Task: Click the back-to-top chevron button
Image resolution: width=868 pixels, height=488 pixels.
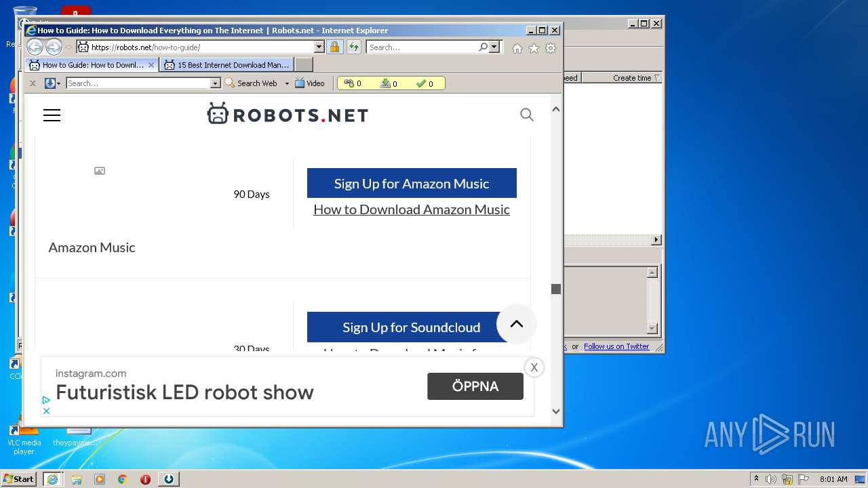Action: pyautogui.click(x=517, y=324)
